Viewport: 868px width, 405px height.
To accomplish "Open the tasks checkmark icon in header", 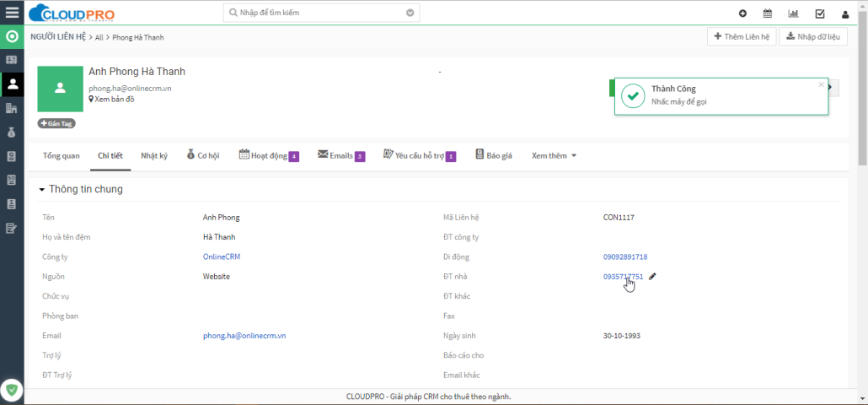I will [x=819, y=13].
